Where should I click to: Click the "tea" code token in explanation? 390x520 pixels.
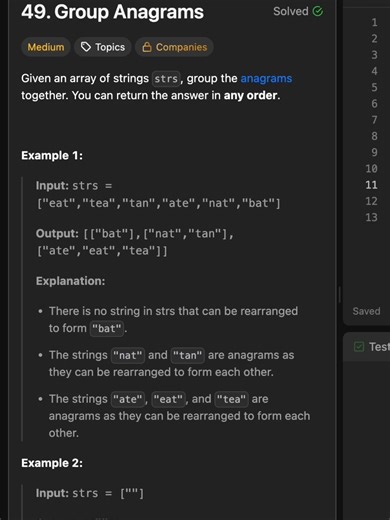232,399
